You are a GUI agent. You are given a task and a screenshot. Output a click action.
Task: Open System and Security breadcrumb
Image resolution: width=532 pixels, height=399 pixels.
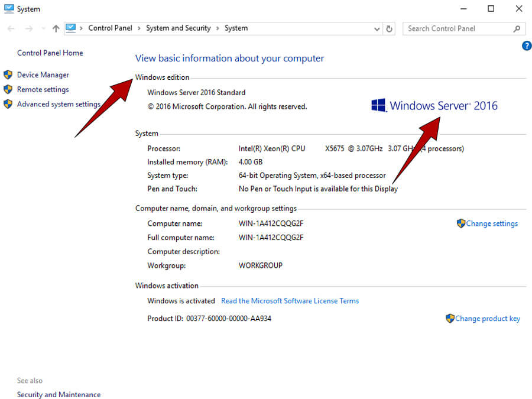(179, 28)
